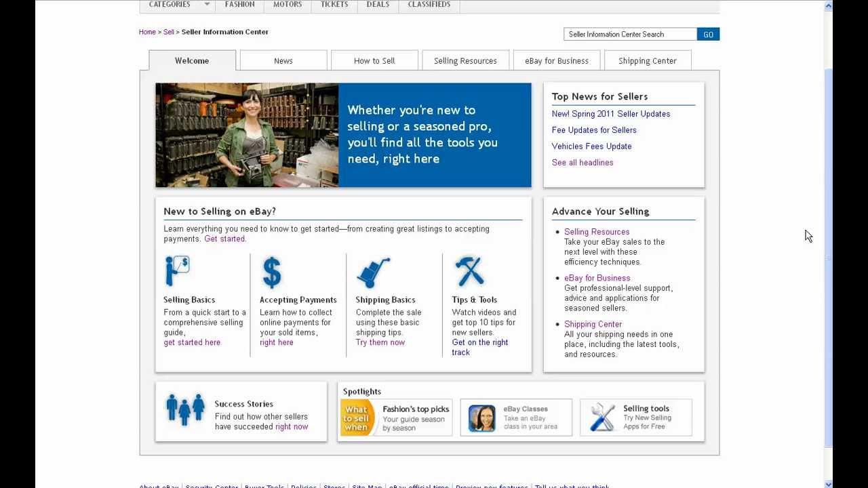This screenshot has width=868, height=488.
Task: Click the Selling Basics icon
Action: (178, 271)
